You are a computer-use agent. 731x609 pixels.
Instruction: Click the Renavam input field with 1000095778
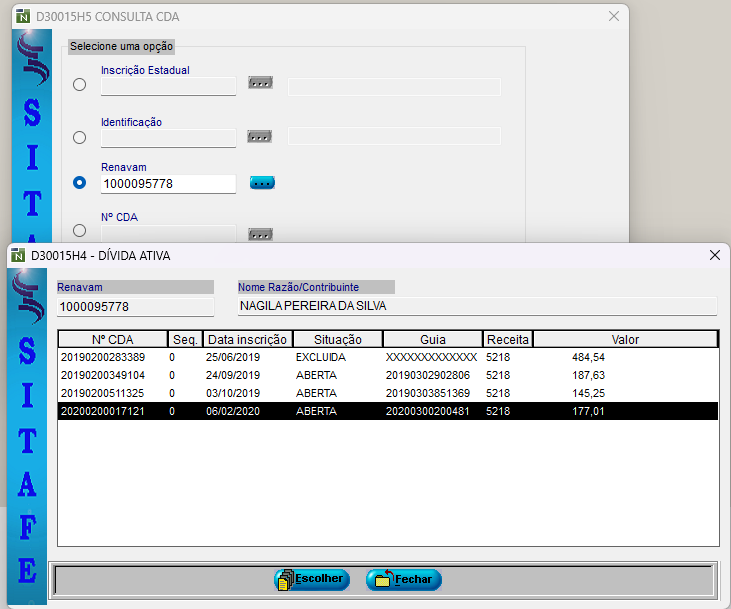pyautogui.click(x=168, y=184)
